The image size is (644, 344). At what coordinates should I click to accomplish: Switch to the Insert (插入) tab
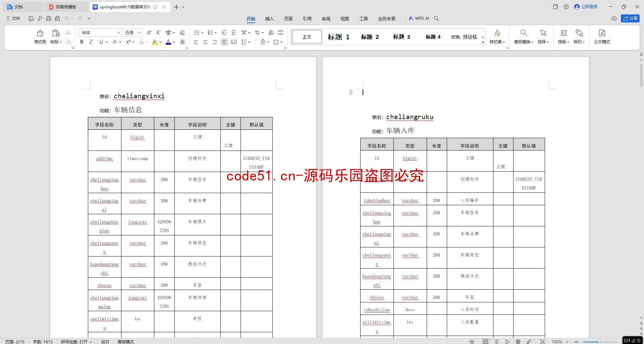270,18
